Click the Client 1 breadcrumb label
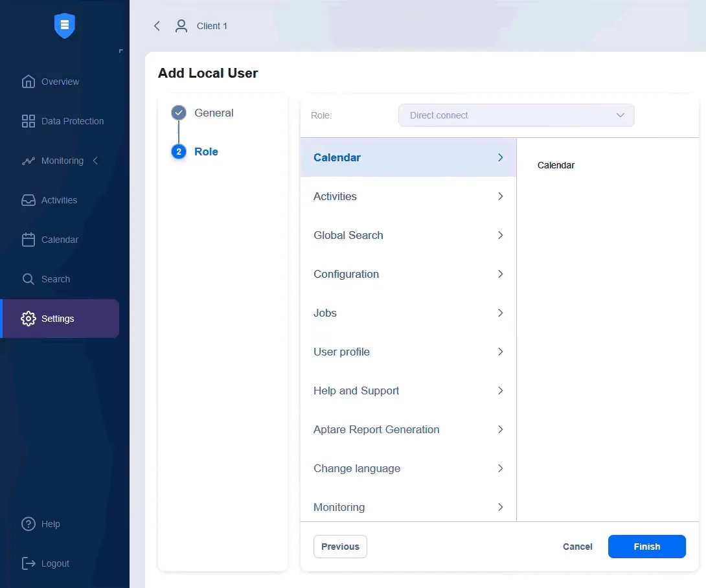 pyautogui.click(x=212, y=26)
